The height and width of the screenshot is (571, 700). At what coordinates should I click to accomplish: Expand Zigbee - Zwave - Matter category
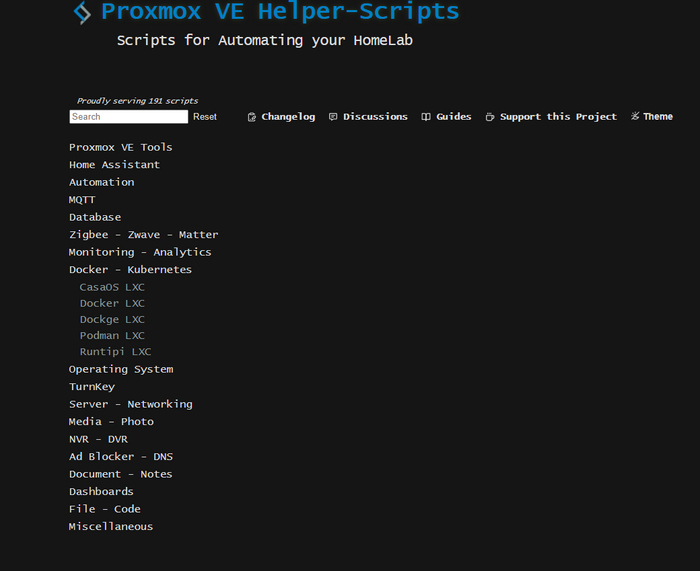(x=144, y=234)
